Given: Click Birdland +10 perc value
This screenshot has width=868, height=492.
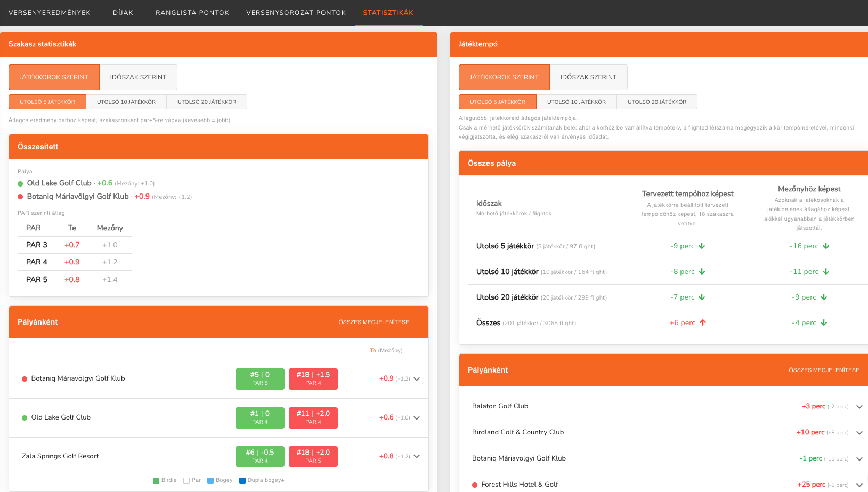Looking at the screenshot, I should pyautogui.click(x=810, y=432).
